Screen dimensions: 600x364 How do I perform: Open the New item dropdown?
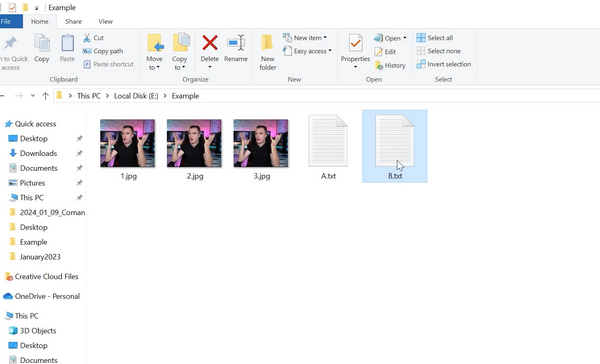tap(305, 38)
